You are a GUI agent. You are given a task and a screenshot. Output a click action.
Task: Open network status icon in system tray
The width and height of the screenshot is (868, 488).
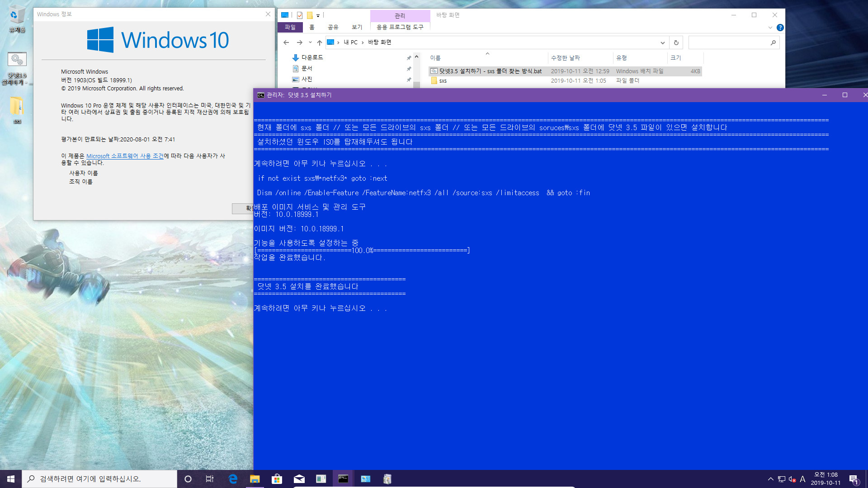tap(782, 479)
